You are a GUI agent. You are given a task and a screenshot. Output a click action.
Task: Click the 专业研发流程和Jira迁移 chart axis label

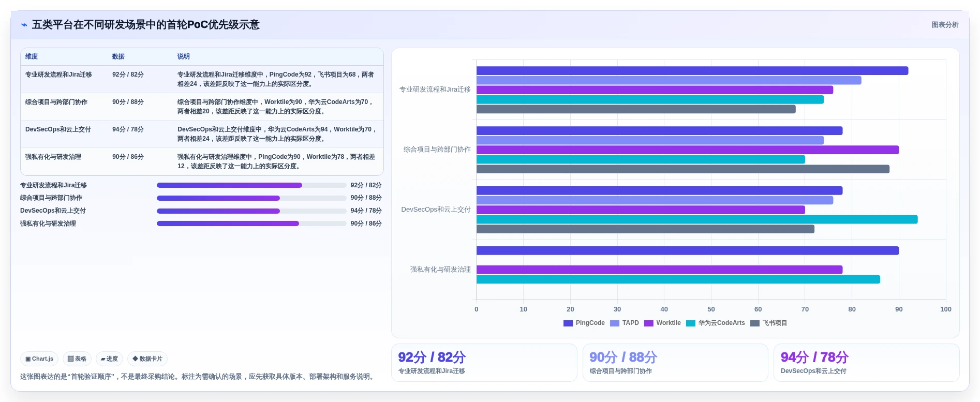[435, 90]
